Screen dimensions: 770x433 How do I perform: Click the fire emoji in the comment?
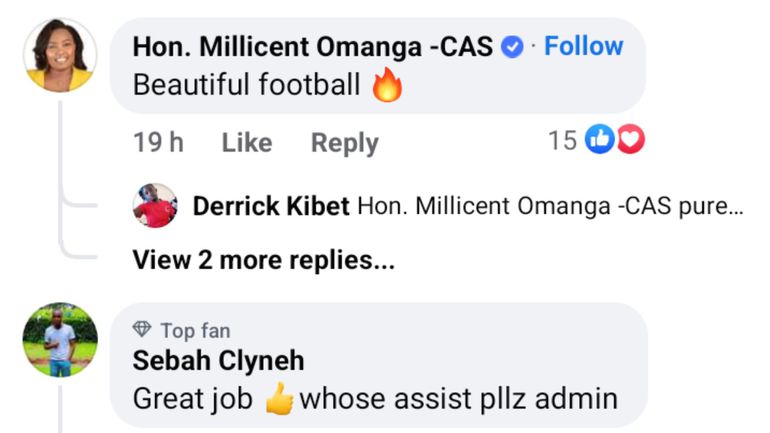(387, 86)
